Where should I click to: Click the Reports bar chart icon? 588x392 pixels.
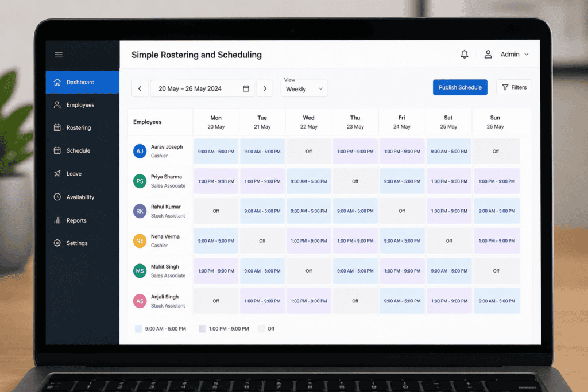pos(57,220)
